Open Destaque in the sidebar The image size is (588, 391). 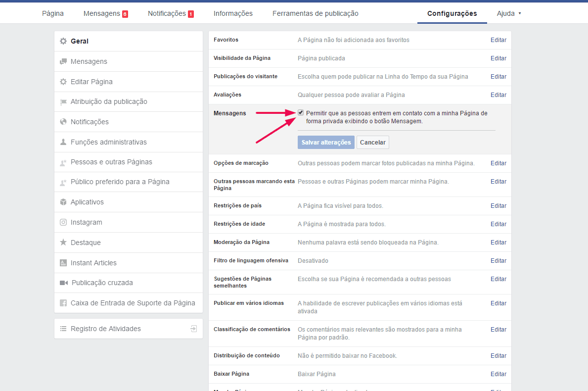point(129,243)
